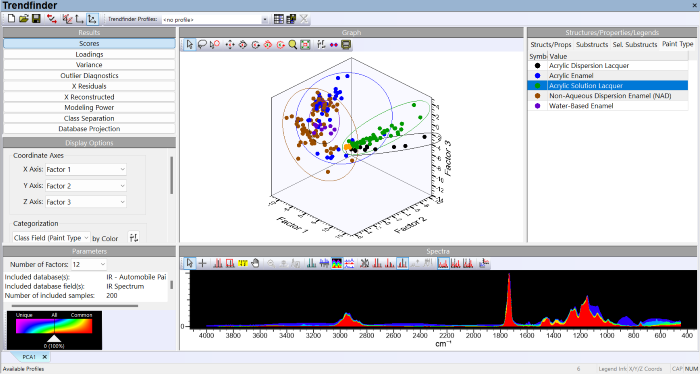Show the Outlier Diagnostics results
The image size is (700, 374).
89,75
